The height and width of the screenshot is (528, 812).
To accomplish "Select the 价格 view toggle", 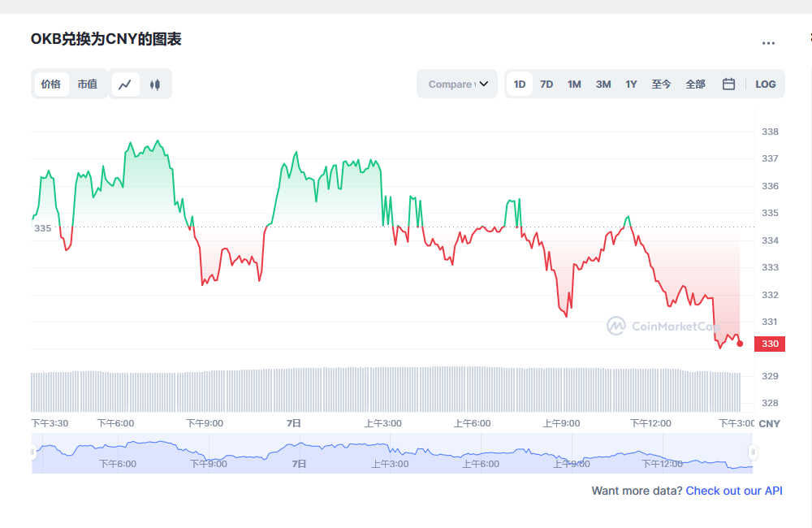I will coord(50,84).
